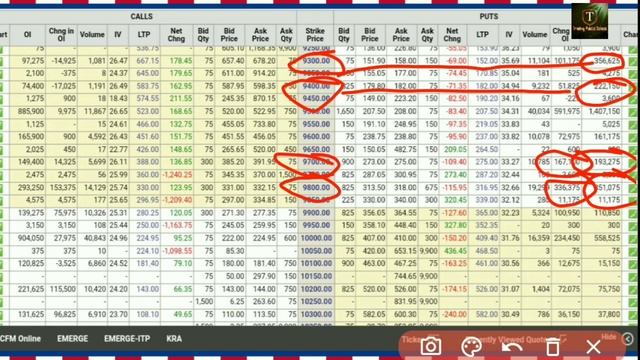
Task: Open strike price 10050.00
Action: pos(316,251)
